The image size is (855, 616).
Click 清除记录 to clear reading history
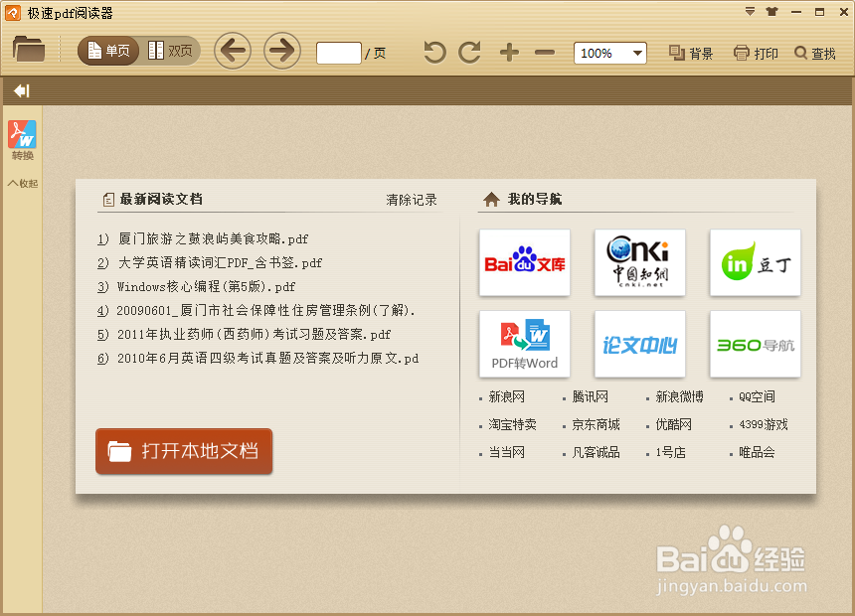pos(412,200)
